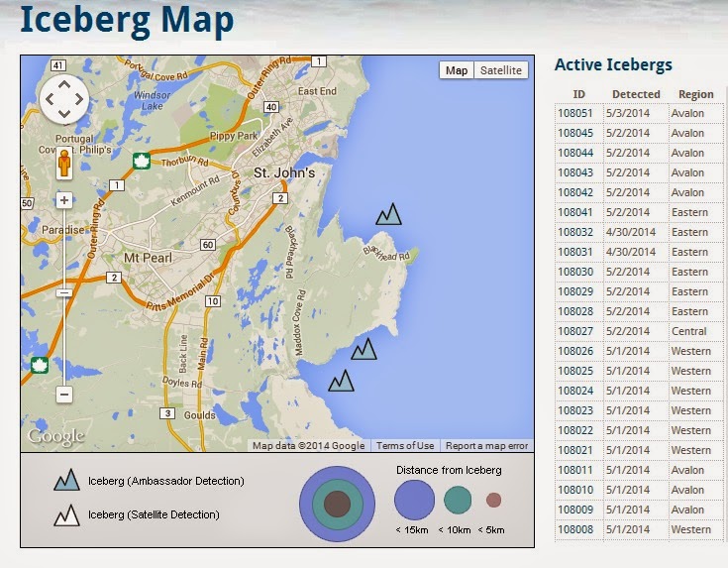Screen dimensions: 728x568
Task: Select iceberg ID 108027 in Central region
Action: 639,331
